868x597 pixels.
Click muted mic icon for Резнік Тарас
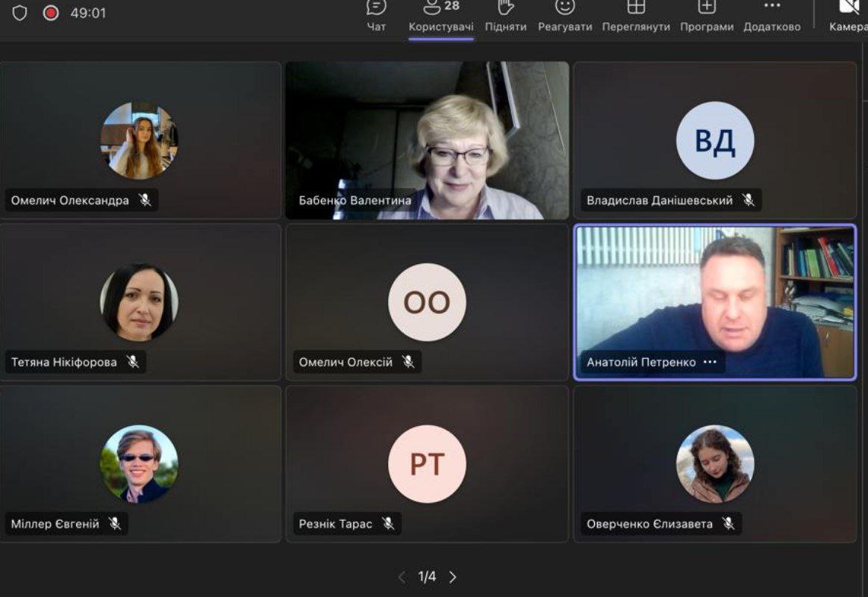tap(389, 523)
